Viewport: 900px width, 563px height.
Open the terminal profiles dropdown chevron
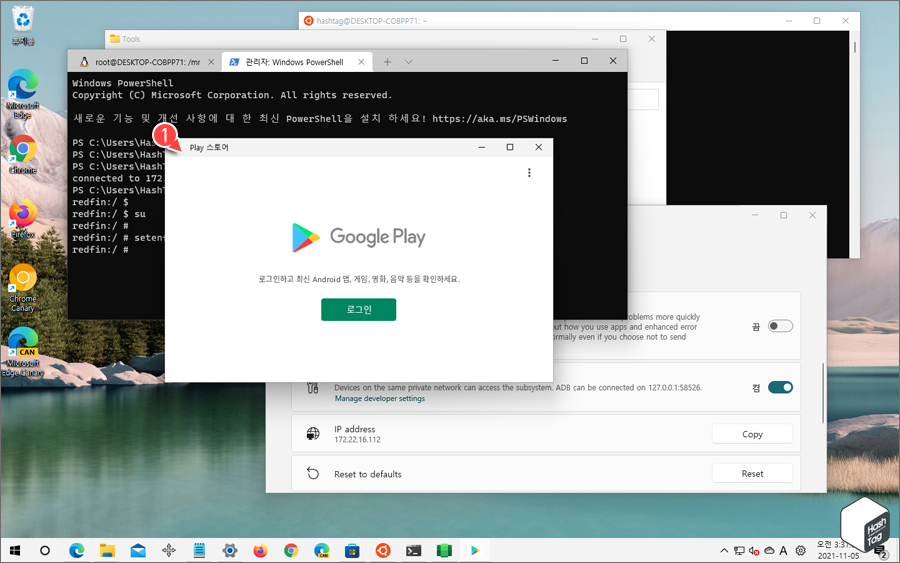pos(409,62)
